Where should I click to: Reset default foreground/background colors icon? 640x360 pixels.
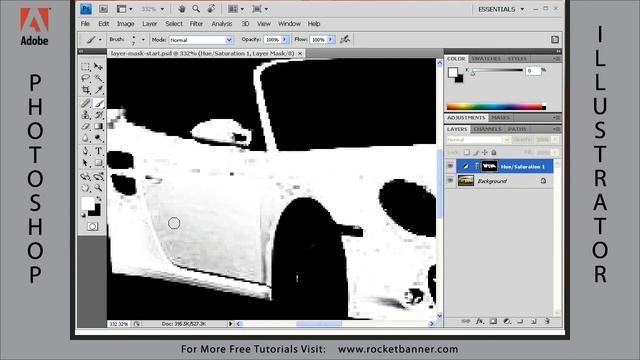[84, 215]
